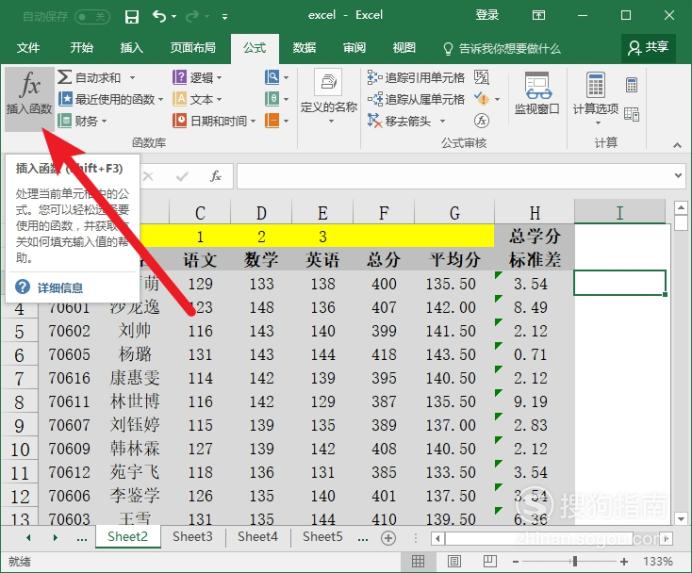The image size is (692, 573).
Task: Click the Logical functions icon
Action: tap(180, 77)
